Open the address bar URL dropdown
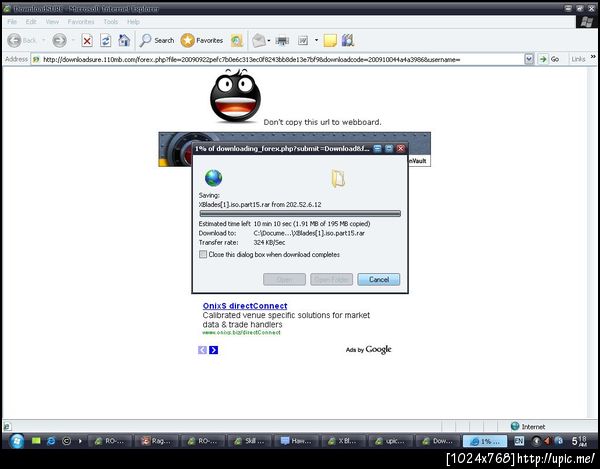The image size is (600, 469). click(x=529, y=59)
